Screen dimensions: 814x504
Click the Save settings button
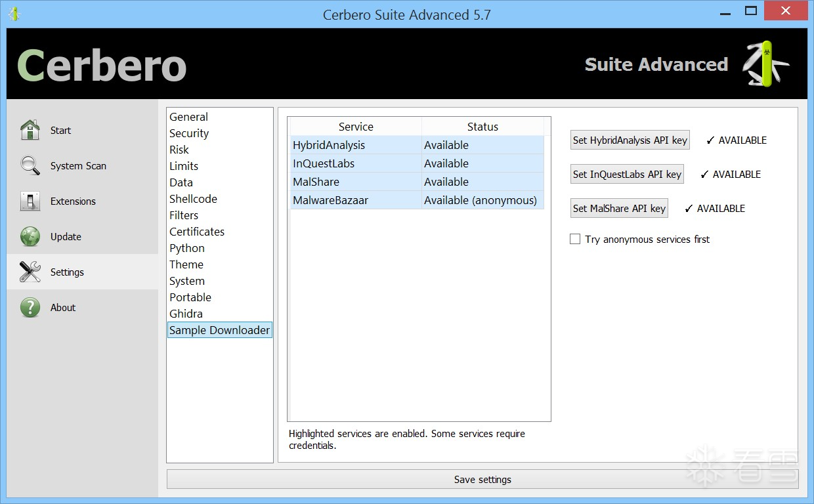pyautogui.click(x=482, y=480)
